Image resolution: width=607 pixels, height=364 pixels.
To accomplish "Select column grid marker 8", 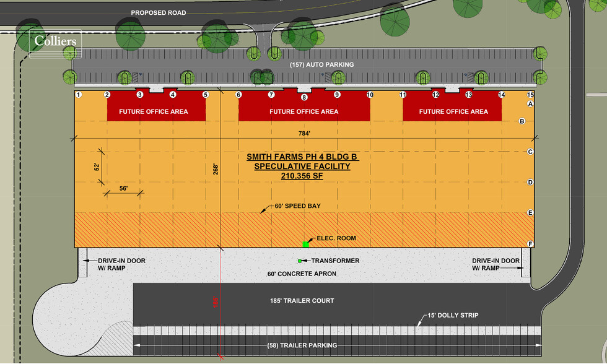I will click(304, 97).
